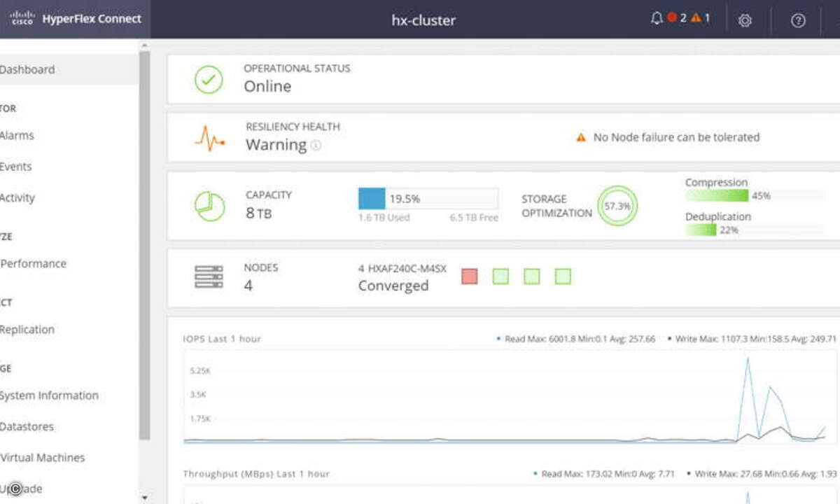Click the Compression 45% bar
Screen dimensions: 840x504
[755, 195]
